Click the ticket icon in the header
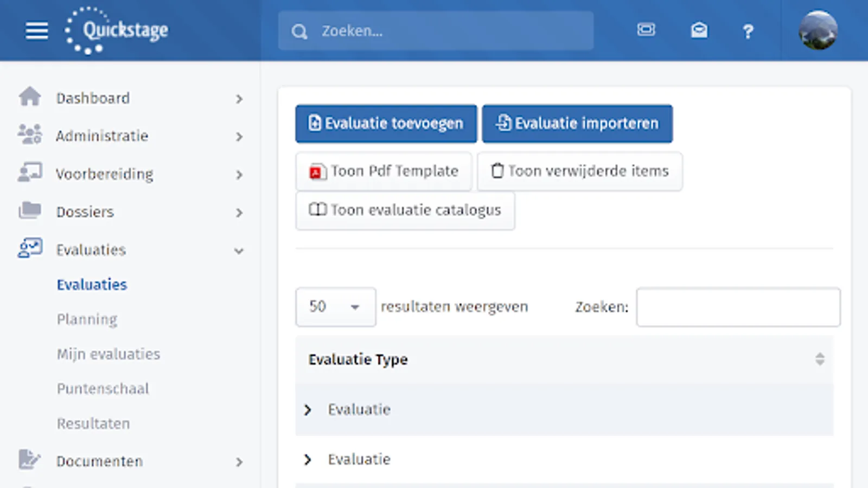 (x=646, y=30)
